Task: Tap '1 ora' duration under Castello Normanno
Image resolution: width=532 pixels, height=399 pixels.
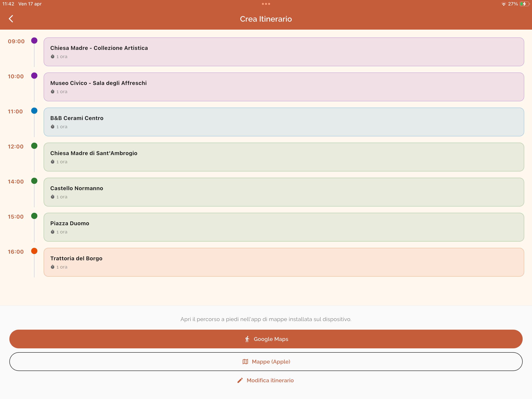Action: (x=62, y=197)
